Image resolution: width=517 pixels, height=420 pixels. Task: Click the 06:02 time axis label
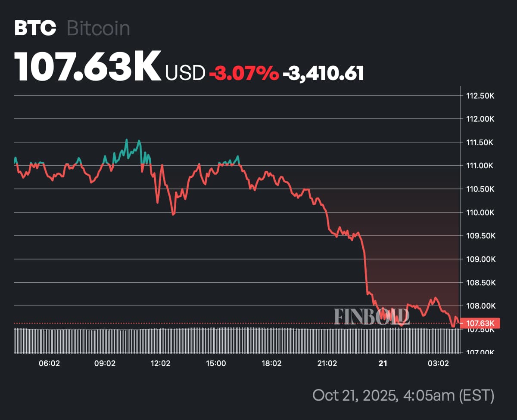pyautogui.click(x=49, y=363)
